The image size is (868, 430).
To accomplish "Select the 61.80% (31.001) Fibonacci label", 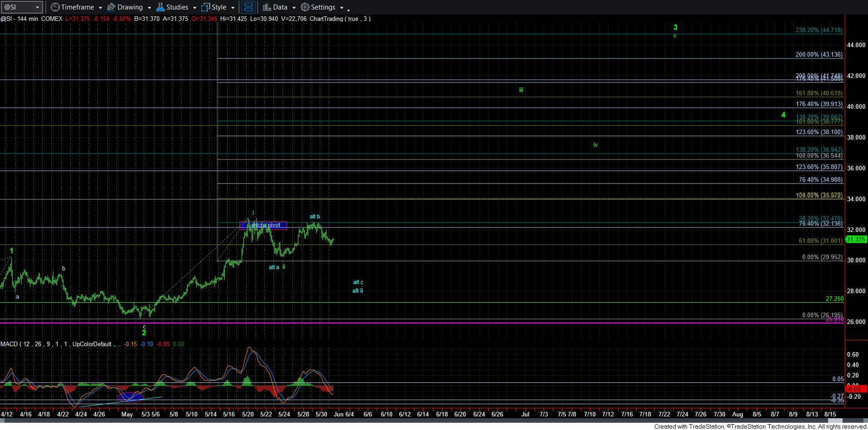I will pyautogui.click(x=820, y=242).
